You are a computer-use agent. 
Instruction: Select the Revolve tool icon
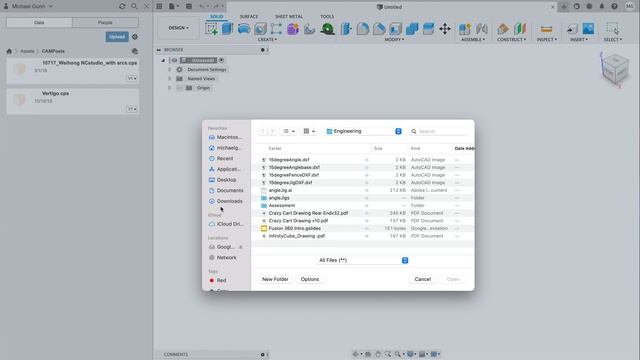244,29
